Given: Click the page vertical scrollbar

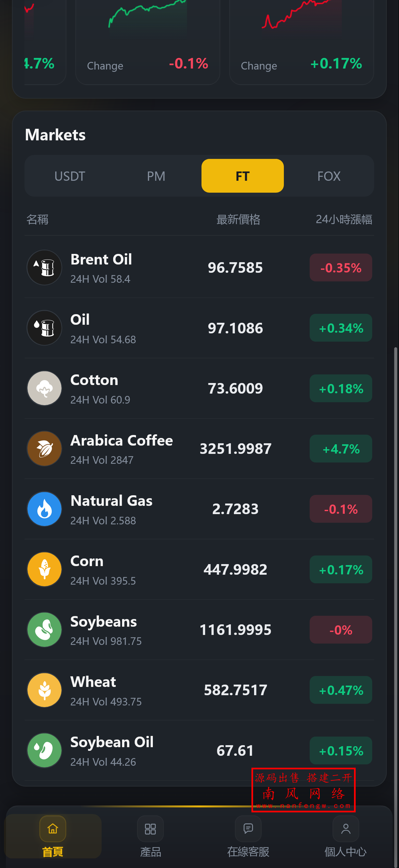Looking at the screenshot, I should 396,573.
